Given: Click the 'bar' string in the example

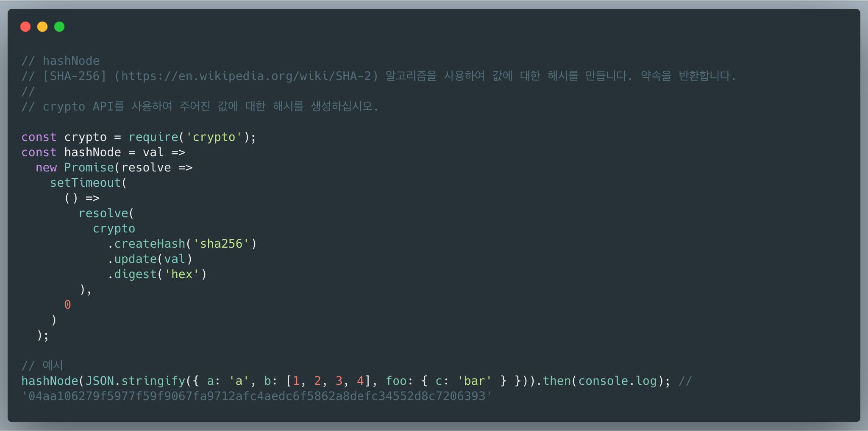Looking at the screenshot, I should click(474, 381).
